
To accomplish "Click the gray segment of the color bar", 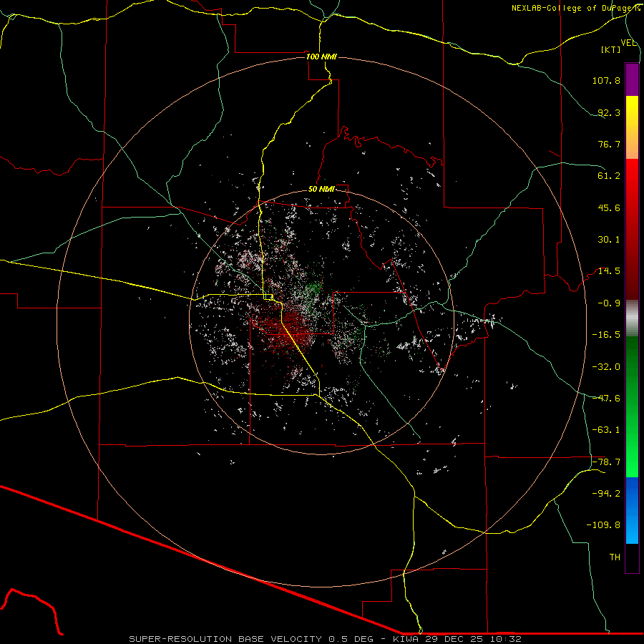I will [632, 318].
